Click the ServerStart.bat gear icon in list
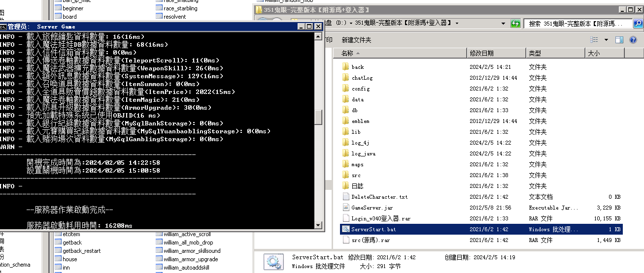 tap(345, 229)
